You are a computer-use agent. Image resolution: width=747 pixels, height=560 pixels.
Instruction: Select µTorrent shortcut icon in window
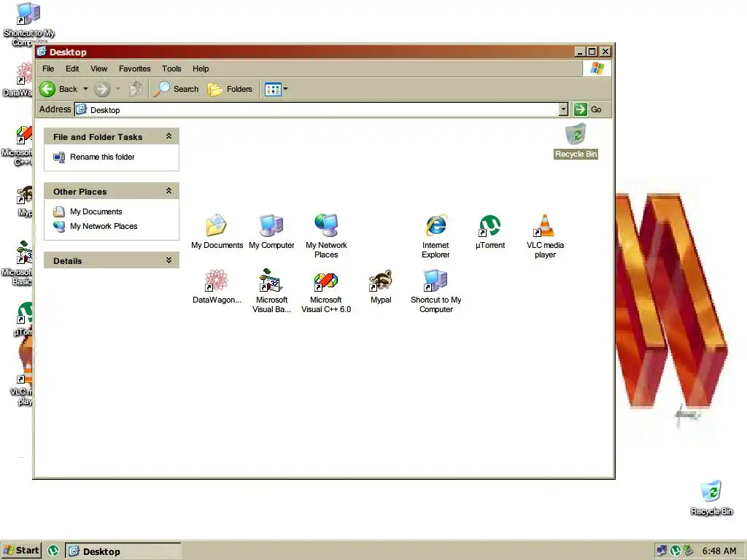[x=490, y=231]
